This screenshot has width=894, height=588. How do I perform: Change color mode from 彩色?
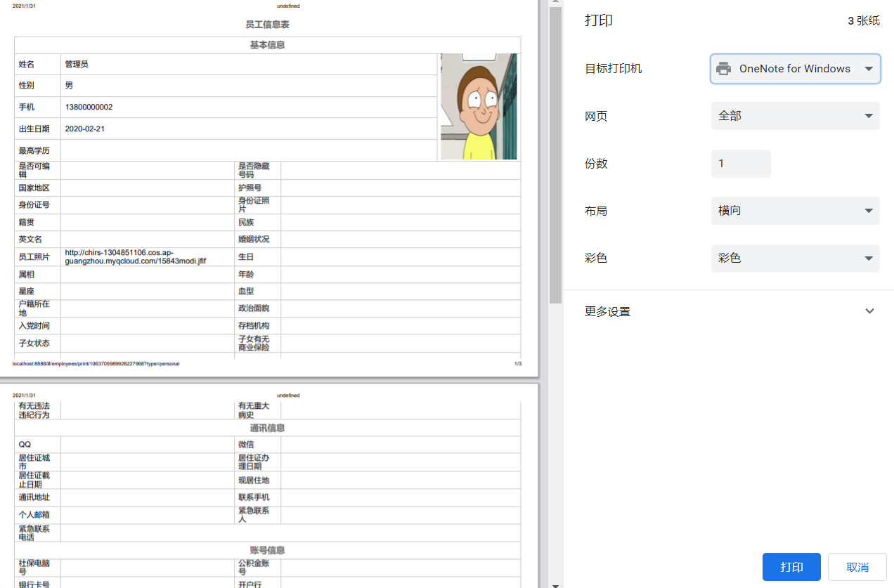pos(795,258)
